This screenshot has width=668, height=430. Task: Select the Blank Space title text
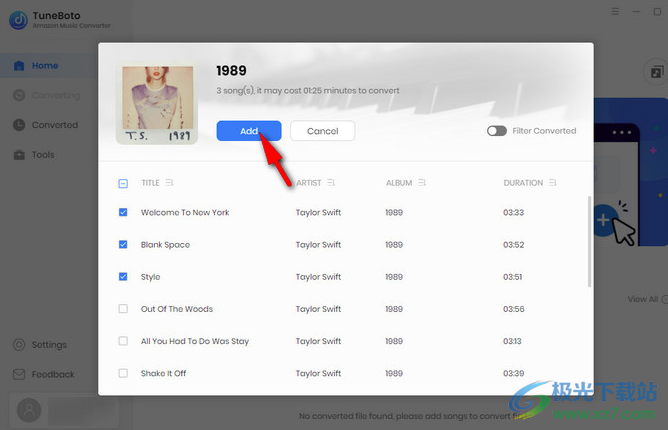[165, 245]
